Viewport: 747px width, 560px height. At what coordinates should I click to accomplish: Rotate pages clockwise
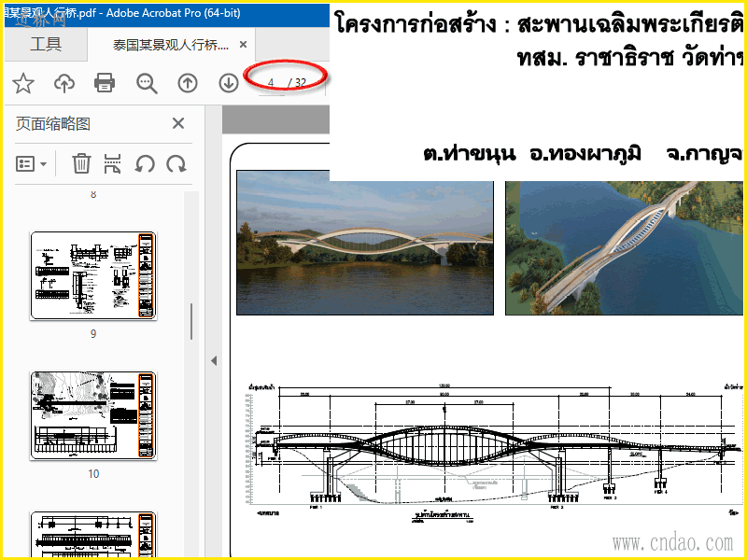[x=176, y=164]
